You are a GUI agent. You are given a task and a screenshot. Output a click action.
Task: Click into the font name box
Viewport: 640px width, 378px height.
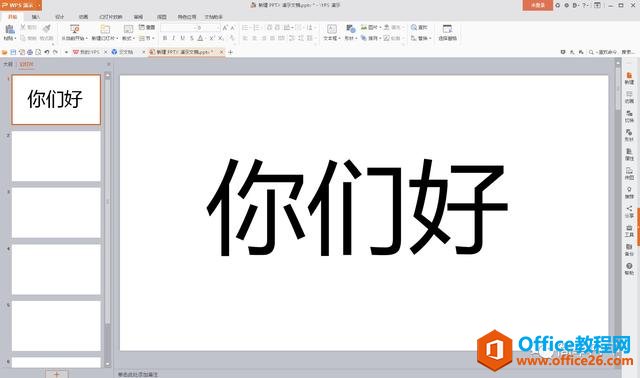coord(178,28)
